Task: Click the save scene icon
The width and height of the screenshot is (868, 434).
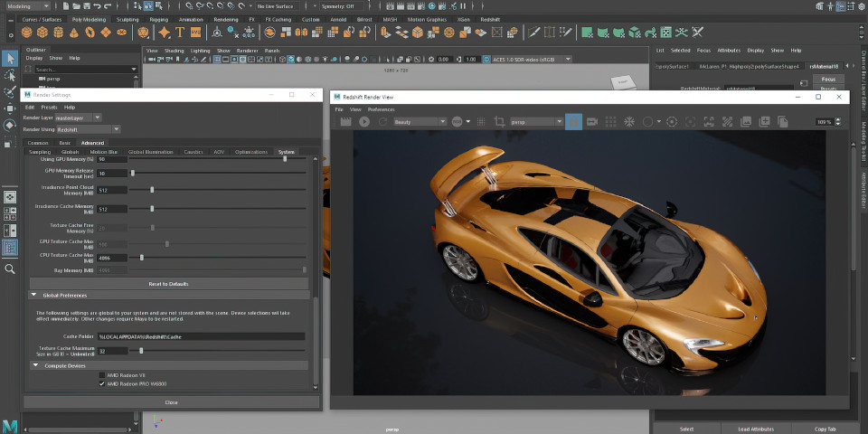Action: tap(87, 6)
